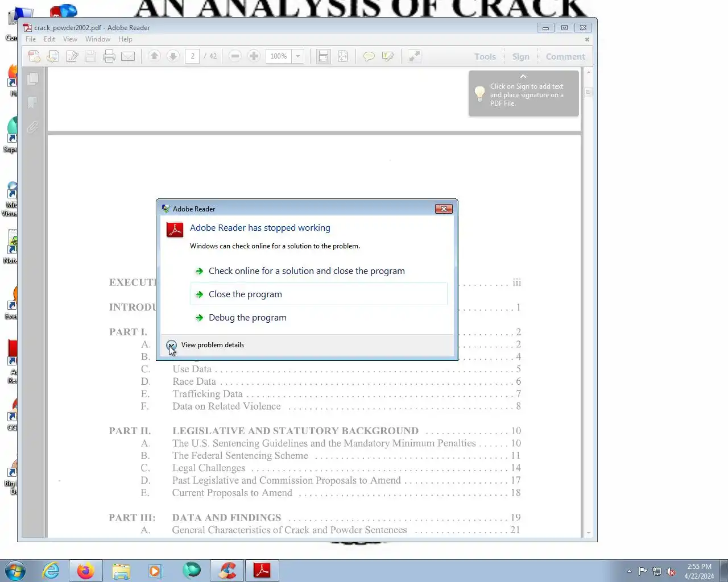The width and height of the screenshot is (728, 582).
Task: Open Windows Explorer folder taskbar icon
Action: tap(121, 571)
